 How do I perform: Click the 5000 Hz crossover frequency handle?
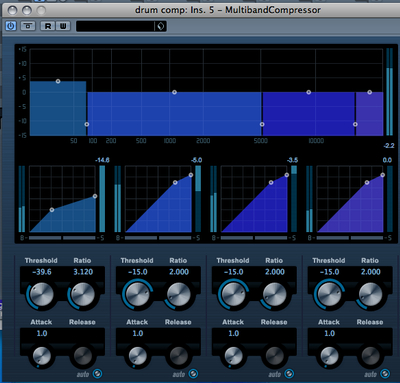coord(262,124)
